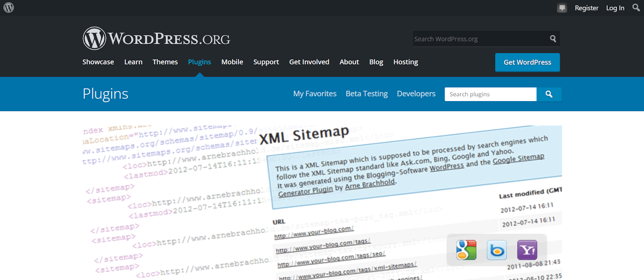The image size is (644, 280).
Task: Click the Plugins page heading
Action: point(105,94)
